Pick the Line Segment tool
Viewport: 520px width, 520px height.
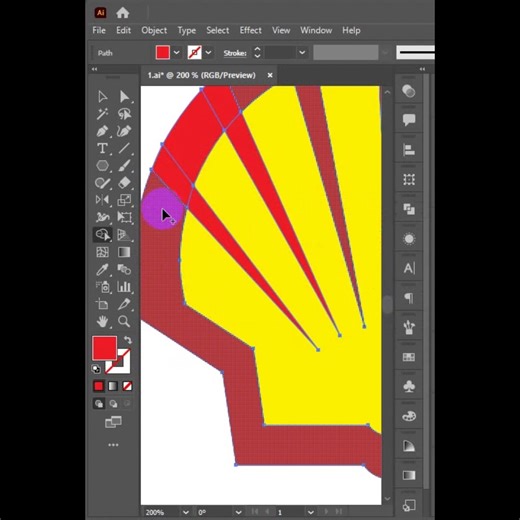click(124, 148)
